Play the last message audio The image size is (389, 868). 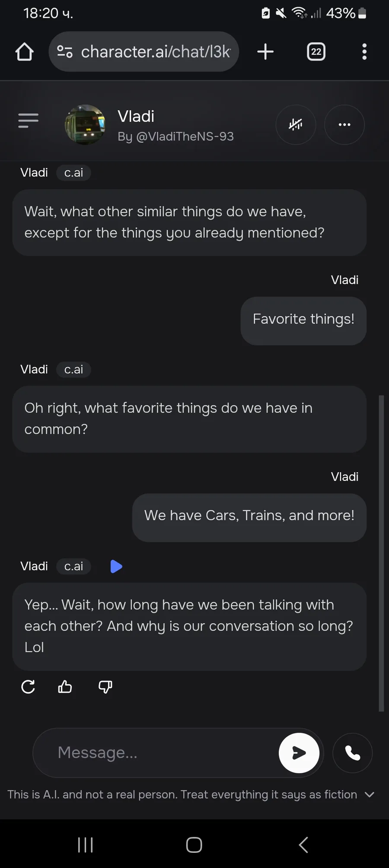(116, 566)
